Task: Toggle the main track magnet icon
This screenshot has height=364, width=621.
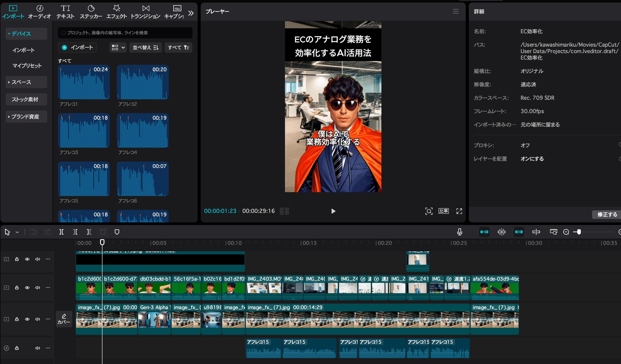Action: point(484,232)
